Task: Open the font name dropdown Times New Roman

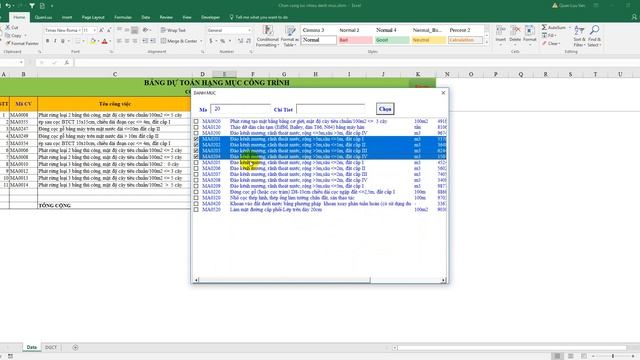Action: tap(79, 30)
